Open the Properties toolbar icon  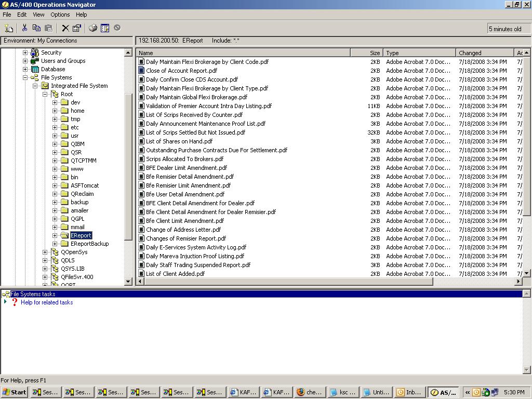click(77, 28)
